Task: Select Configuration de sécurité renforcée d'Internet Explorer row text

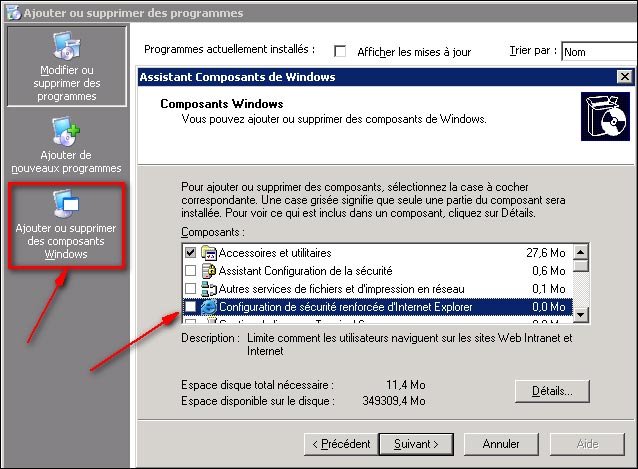Action: click(x=346, y=307)
